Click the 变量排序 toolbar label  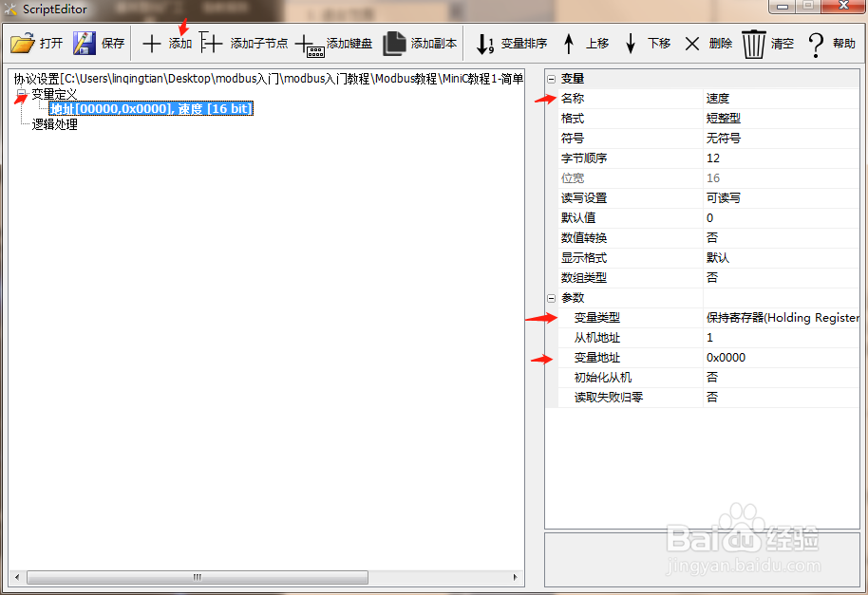[524, 43]
